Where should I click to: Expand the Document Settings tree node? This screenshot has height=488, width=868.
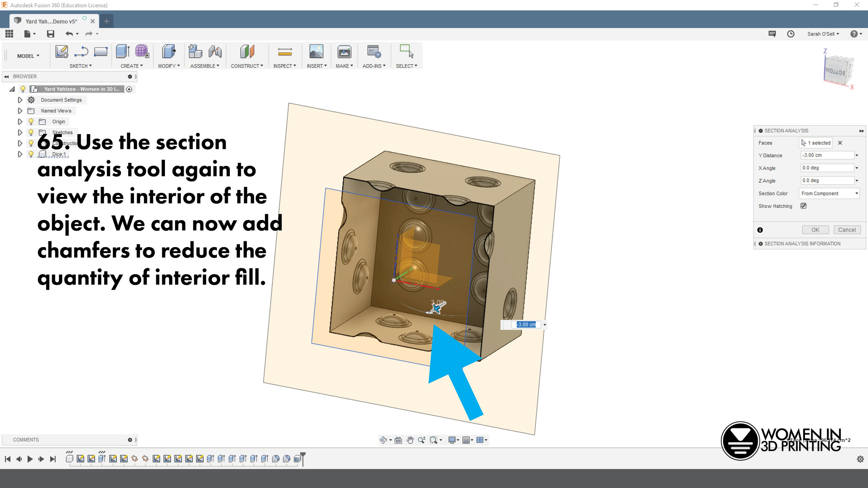coord(20,100)
